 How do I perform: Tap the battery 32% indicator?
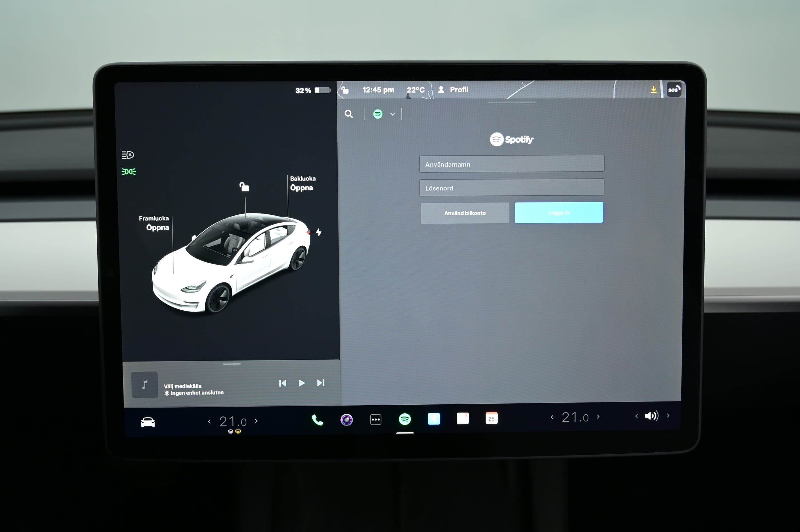click(x=313, y=90)
